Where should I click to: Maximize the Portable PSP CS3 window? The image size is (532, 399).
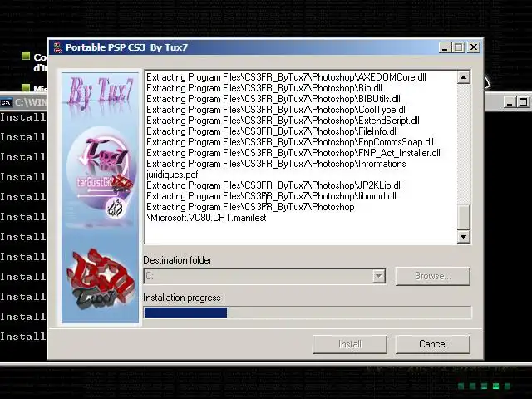point(458,47)
